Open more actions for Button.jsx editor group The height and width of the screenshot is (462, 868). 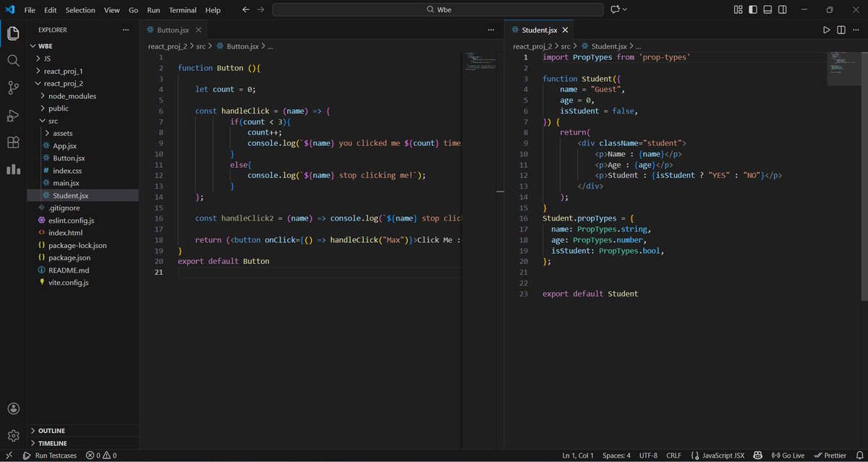point(490,30)
